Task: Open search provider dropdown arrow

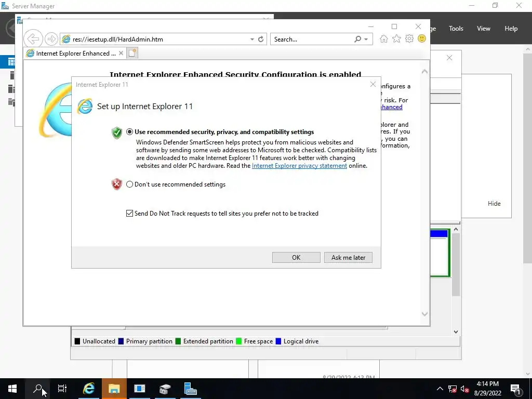Action: (366, 39)
